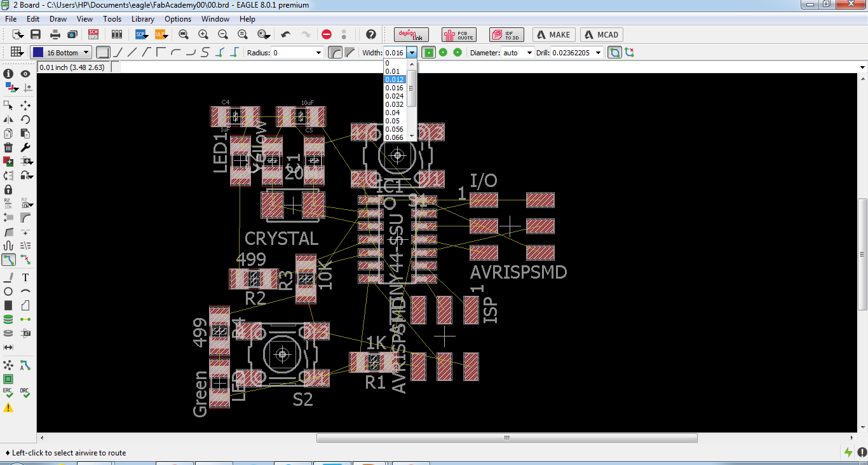This screenshot has width=868, height=465.
Task: Select the right-angle corner wire bend
Action: (x=161, y=52)
